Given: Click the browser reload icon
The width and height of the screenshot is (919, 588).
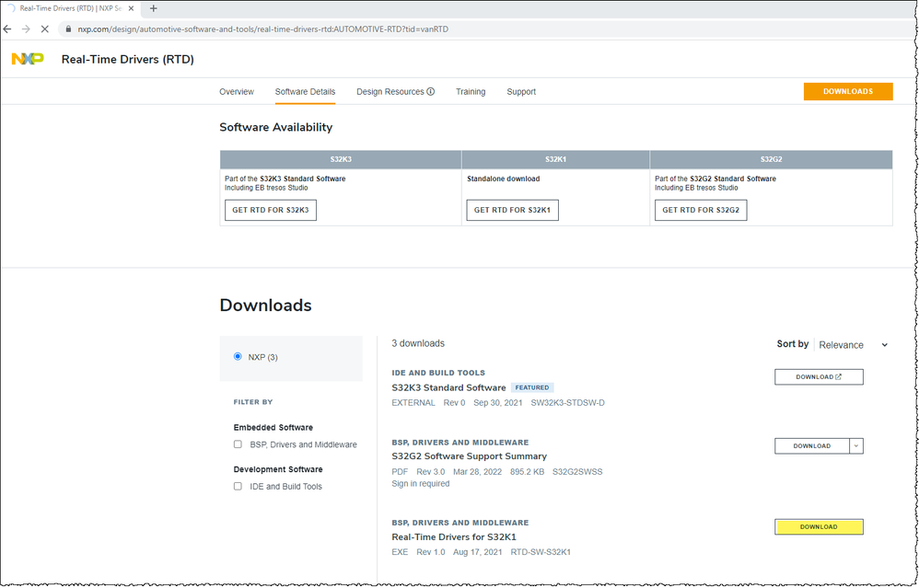Looking at the screenshot, I should pyautogui.click(x=44, y=29).
